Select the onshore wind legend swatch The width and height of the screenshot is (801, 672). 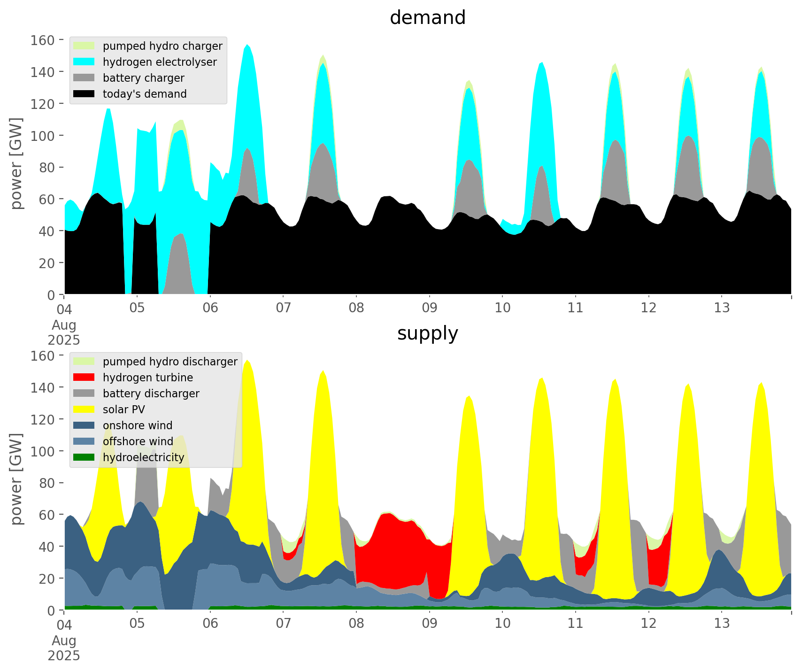coord(84,425)
